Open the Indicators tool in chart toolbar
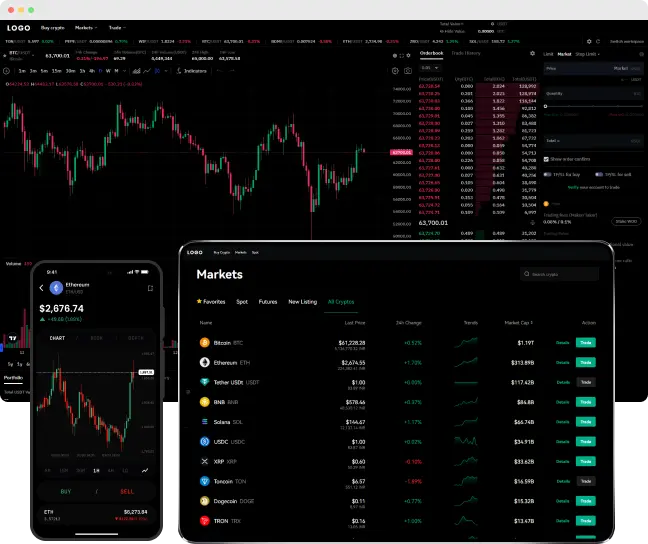This screenshot has height=544, width=648. (x=191, y=71)
